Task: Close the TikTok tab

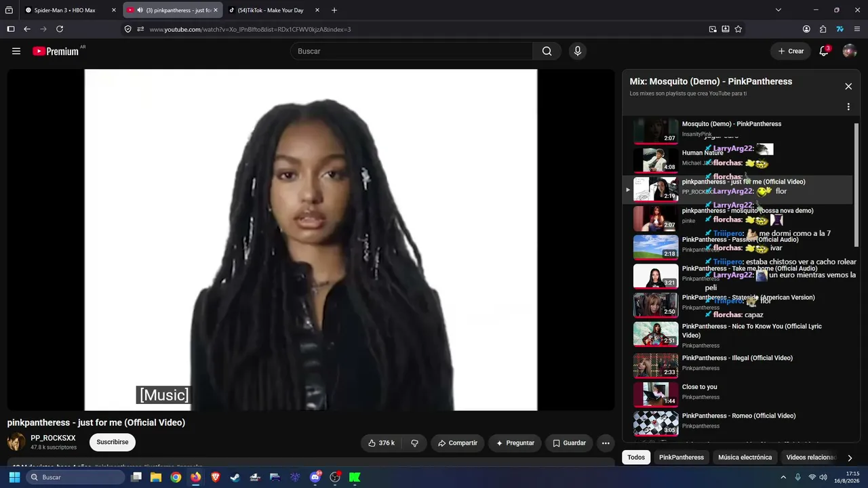Action: point(317,10)
